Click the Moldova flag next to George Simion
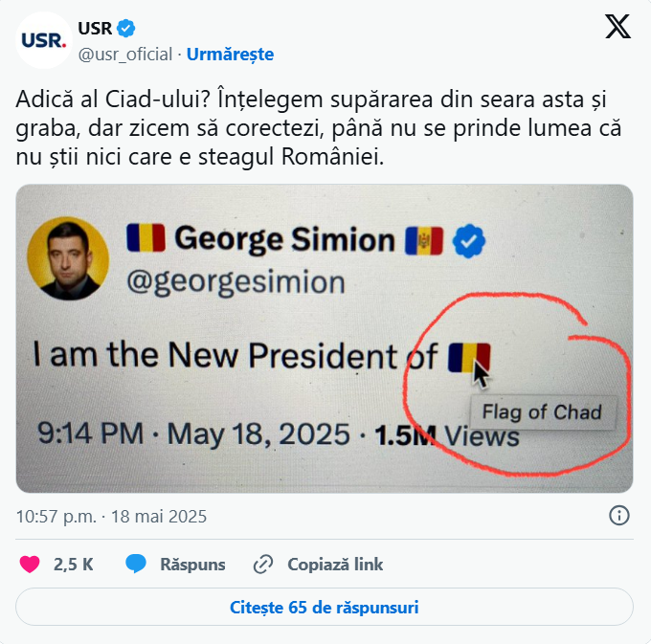 pyautogui.click(x=423, y=240)
